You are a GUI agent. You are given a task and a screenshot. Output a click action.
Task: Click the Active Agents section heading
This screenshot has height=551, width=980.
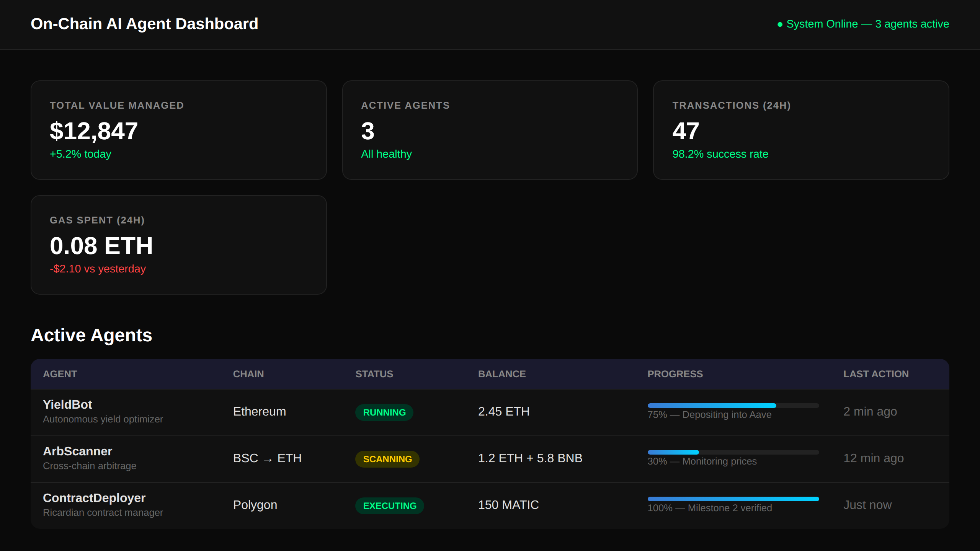tap(91, 335)
